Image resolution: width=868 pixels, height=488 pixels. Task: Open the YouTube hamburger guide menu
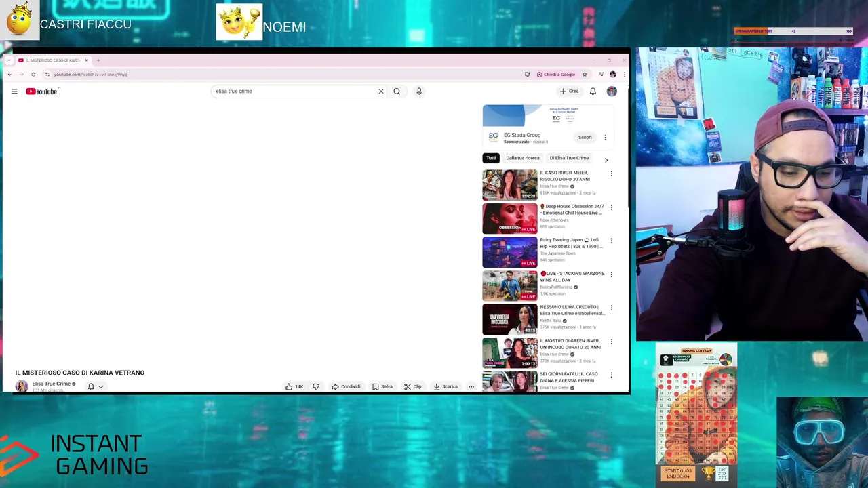point(14,91)
